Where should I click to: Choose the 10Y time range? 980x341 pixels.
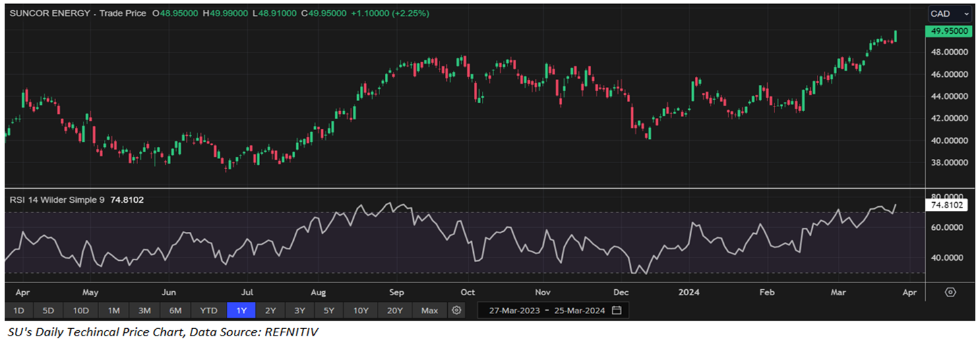[x=361, y=311]
